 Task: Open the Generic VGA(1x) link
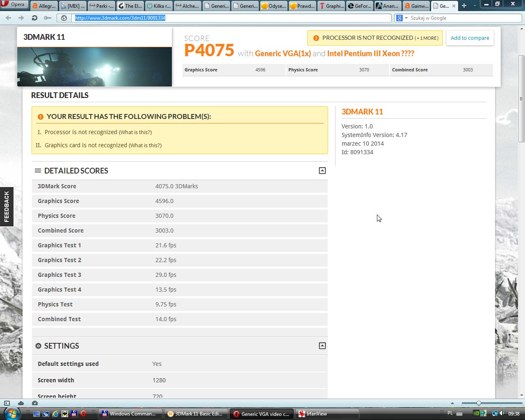pos(283,53)
